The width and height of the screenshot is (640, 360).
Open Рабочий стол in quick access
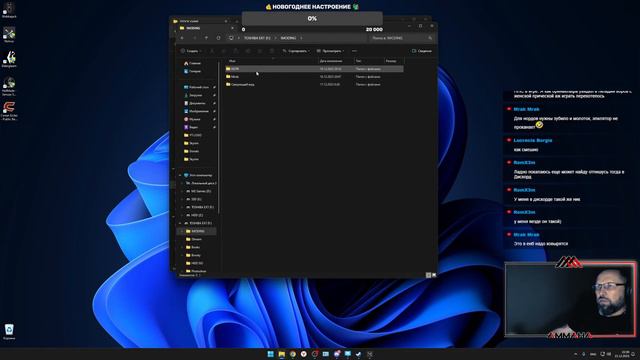[197, 87]
